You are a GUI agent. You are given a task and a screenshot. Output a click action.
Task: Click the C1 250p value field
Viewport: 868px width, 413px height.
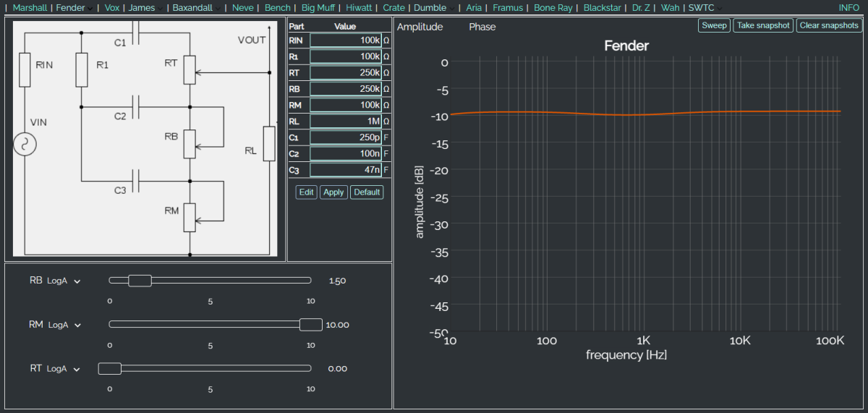pos(346,137)
